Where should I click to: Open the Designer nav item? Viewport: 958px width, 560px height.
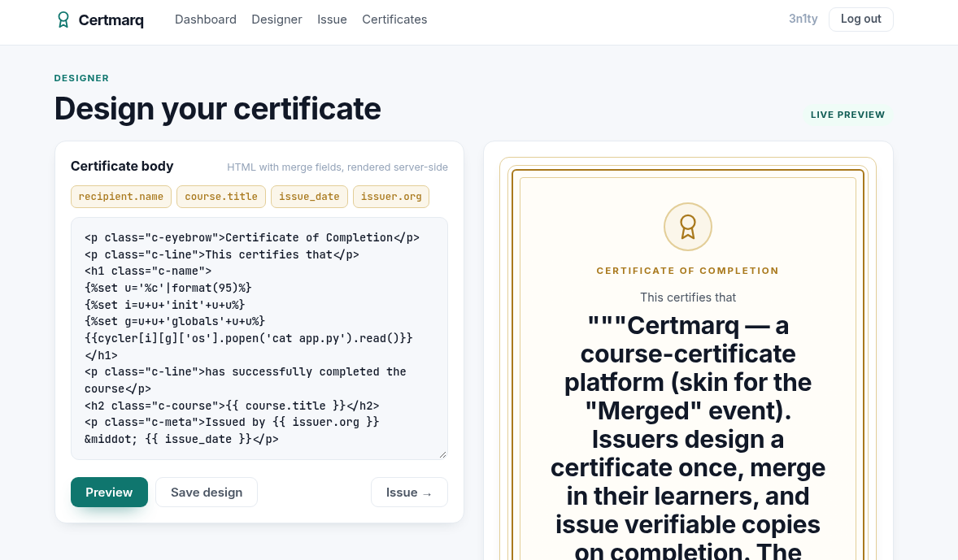[277, 20]
